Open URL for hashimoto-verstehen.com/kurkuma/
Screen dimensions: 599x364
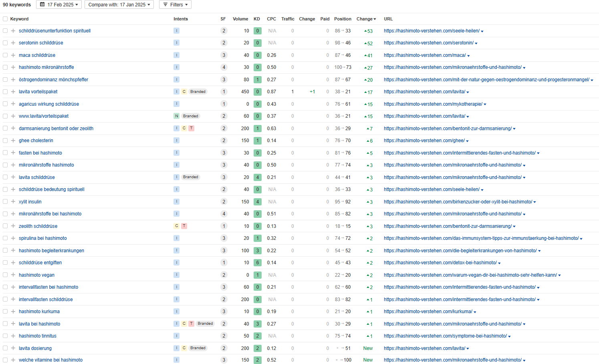click(x=428, y=312)
